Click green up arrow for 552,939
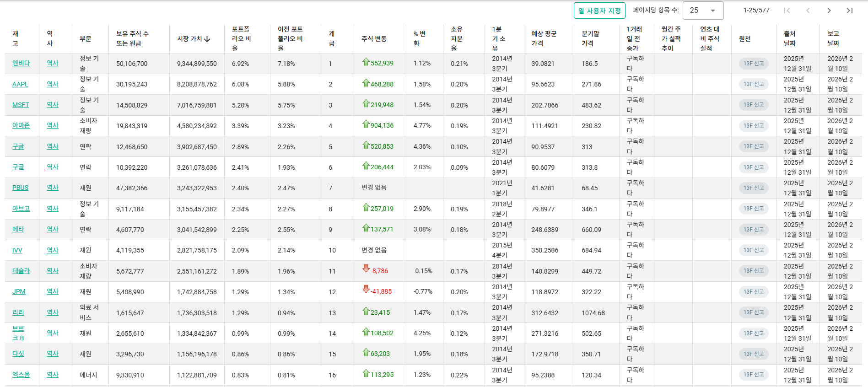 [x=366, y=62]
